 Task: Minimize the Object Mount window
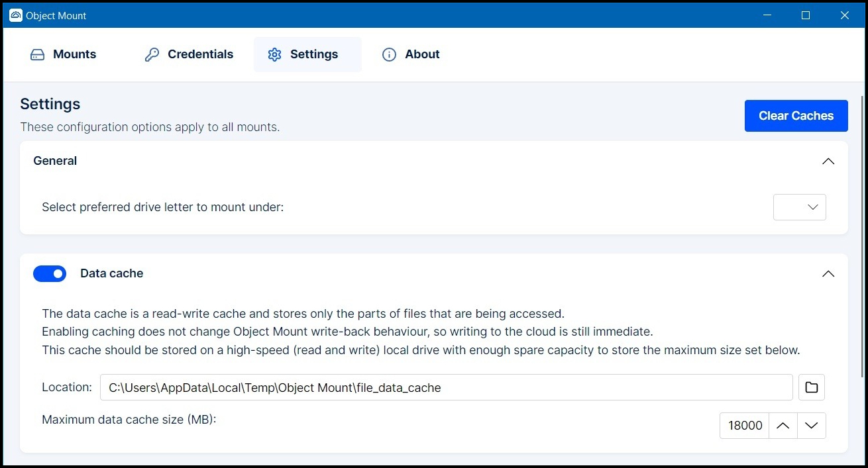[767, 15]
